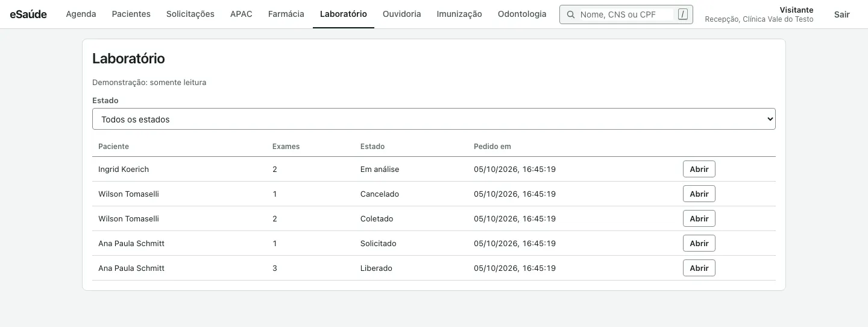Image resolution: width=868 pixels, height=327 pixels.
Task: Focus the Nome, CNS ou CPF search field
Action: 626,14
